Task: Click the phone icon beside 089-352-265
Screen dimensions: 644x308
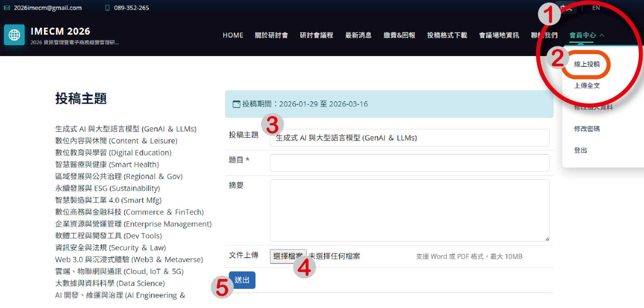Action: pos(107,8)
